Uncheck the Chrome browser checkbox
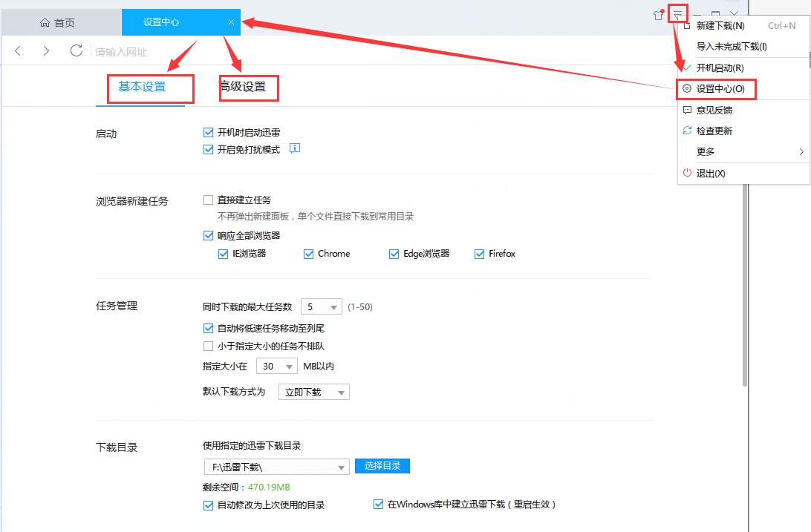 point(307,253)
